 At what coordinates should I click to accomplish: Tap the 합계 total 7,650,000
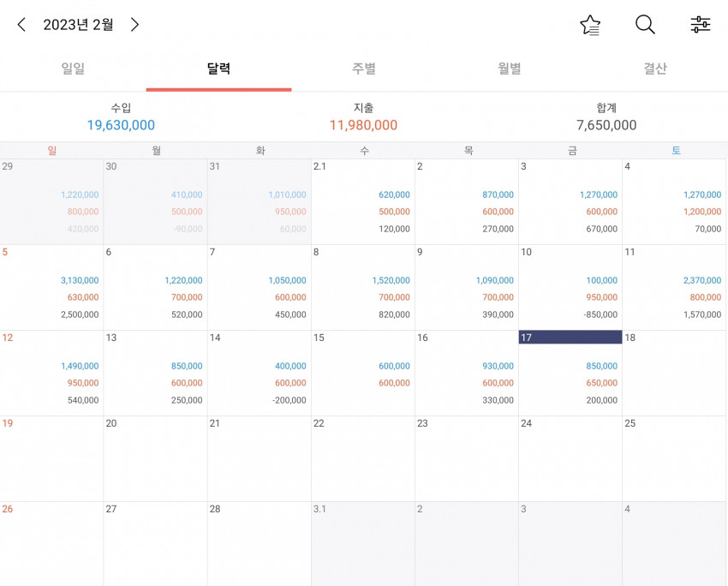pos(606,125)
